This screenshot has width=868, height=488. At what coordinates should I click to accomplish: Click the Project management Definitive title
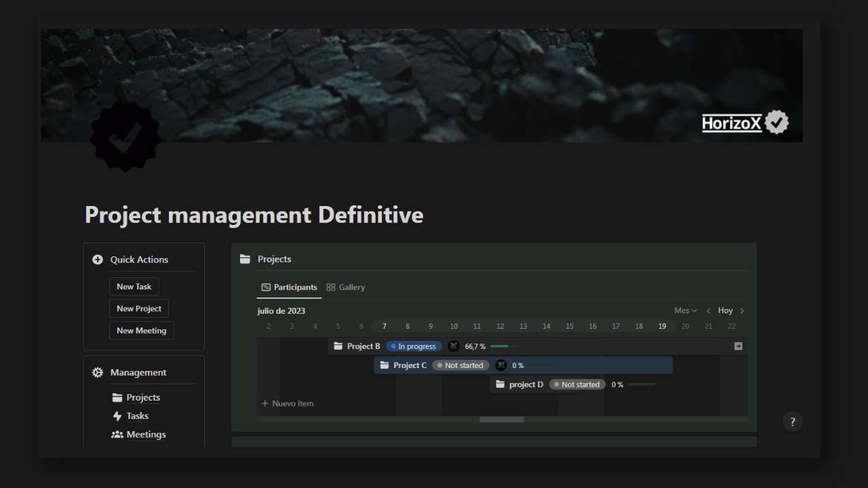tap(254, 215)
